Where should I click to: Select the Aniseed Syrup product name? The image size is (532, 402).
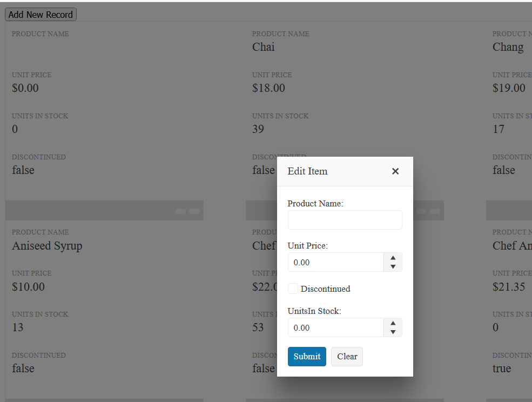47,246
